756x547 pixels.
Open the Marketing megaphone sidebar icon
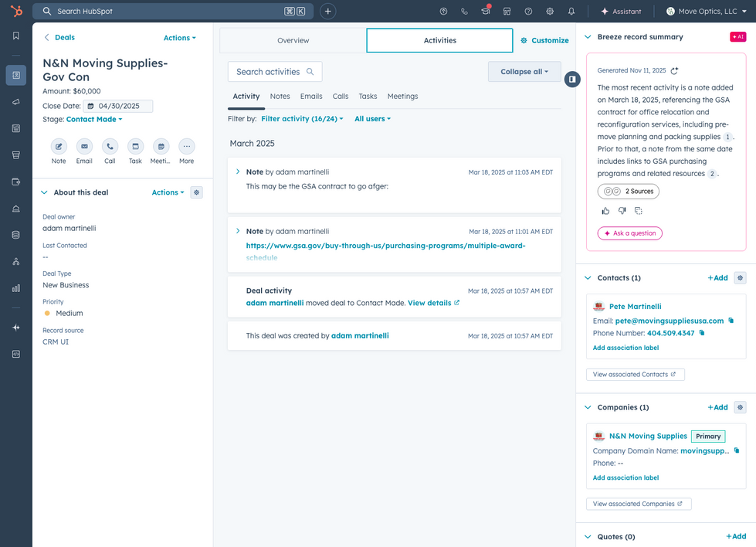[16, 102]
